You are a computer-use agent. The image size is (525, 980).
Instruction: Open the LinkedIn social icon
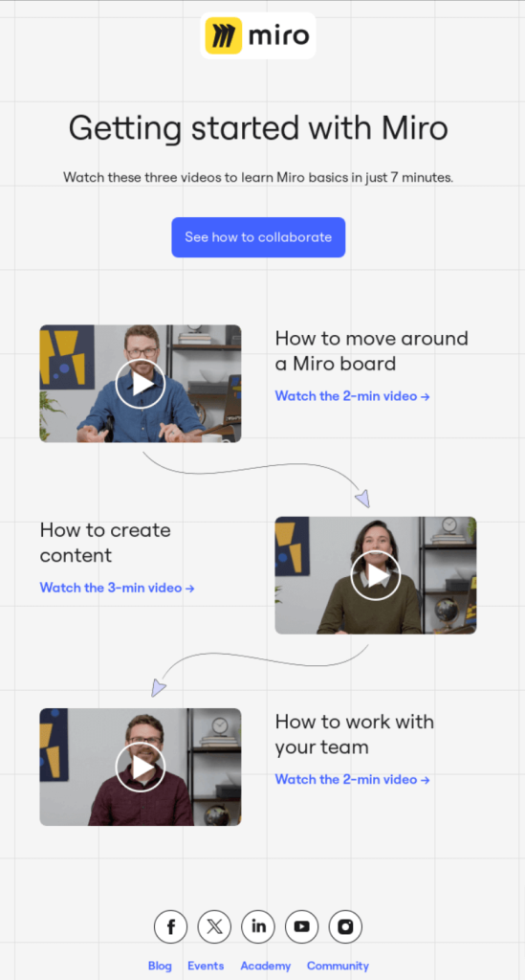point(258,926)
